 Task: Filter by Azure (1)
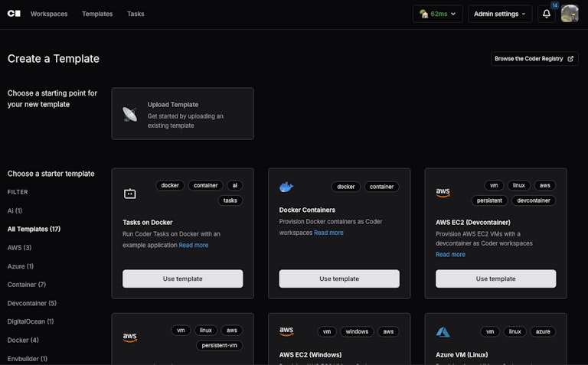coord(21,266)
